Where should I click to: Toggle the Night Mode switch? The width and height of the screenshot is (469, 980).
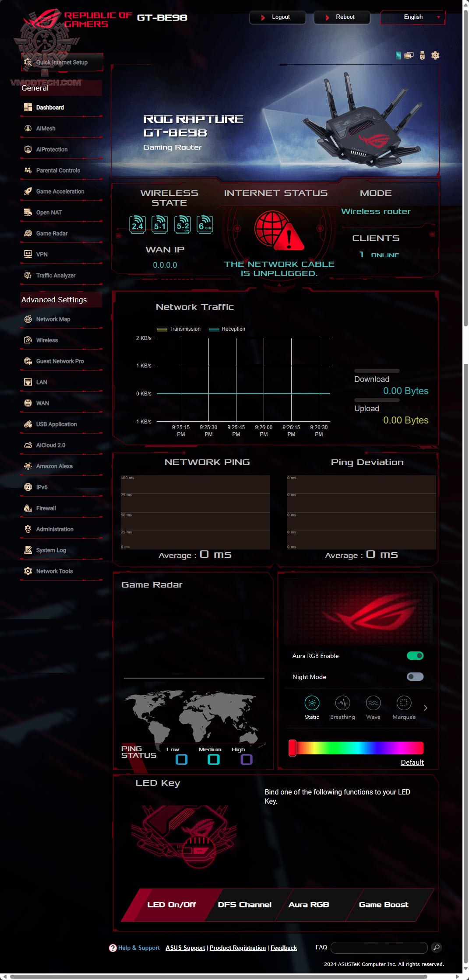[x=415, y=676]
